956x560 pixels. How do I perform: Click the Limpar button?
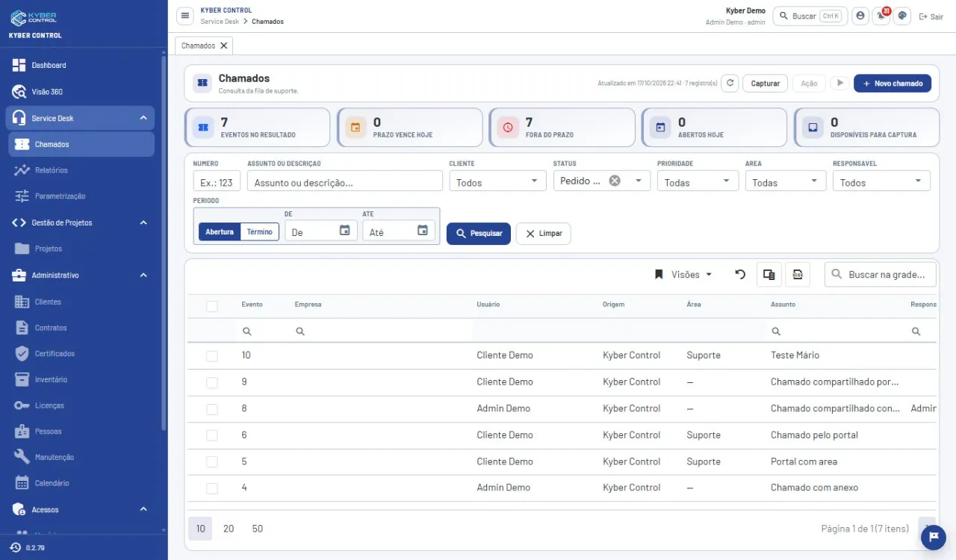(x=543, y=233)
